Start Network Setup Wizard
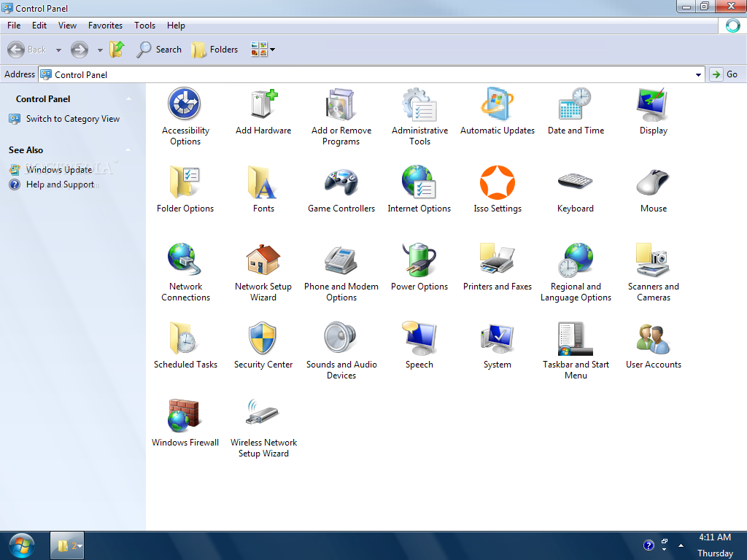 (263, 273)
